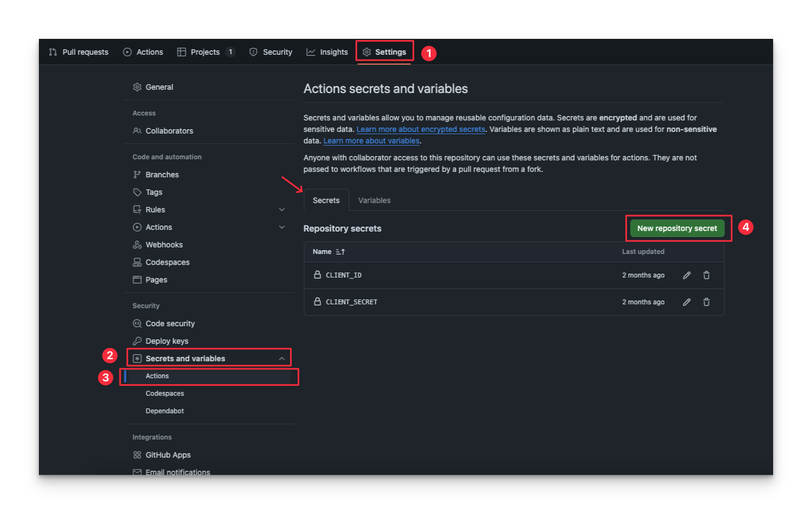Select Codespaces under Secrets and variables
The image size is (812, 514).
pos(164,394)
